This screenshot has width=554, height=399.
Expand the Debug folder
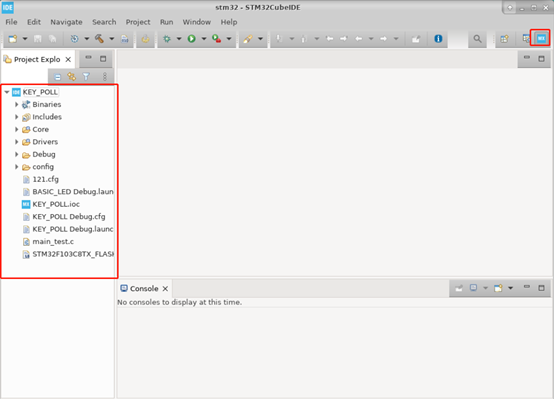(x=16, y=154)
